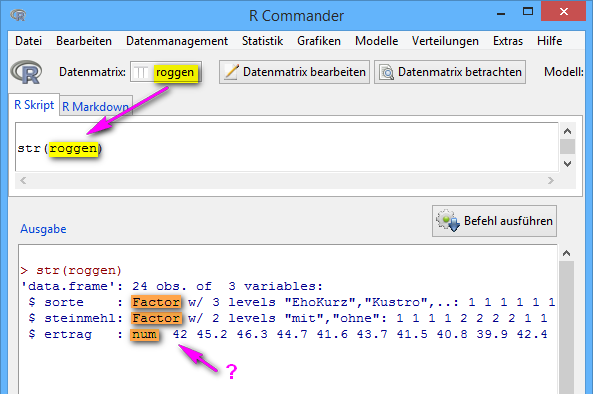593x394 pixels.
Task: Click the output pane scroll up arrow
Action: point(566,253)
